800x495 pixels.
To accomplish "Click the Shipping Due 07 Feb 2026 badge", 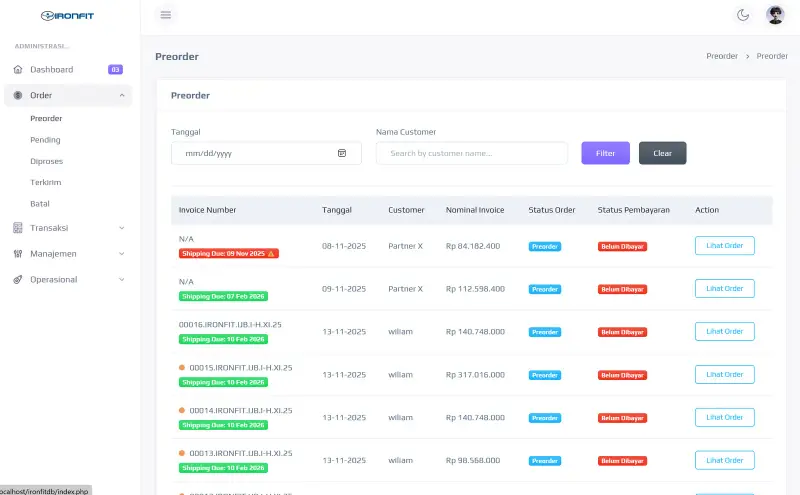I will [223, 296].
